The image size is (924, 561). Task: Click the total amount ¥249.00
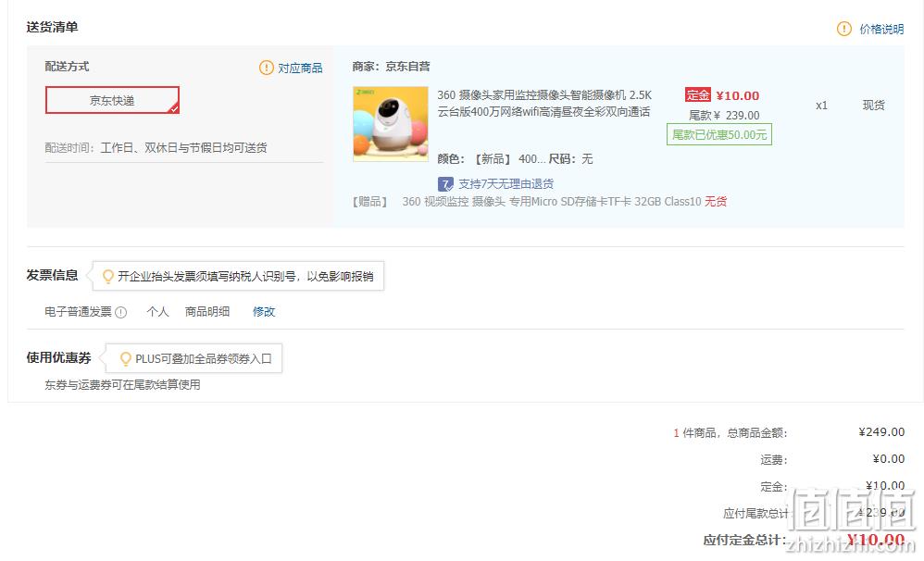[881, 432]
